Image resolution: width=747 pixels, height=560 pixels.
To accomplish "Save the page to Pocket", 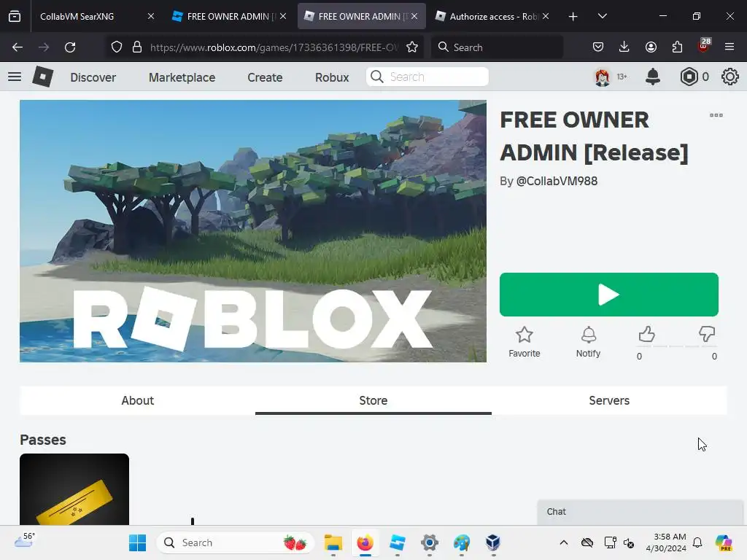I will (x=598, y=47).
